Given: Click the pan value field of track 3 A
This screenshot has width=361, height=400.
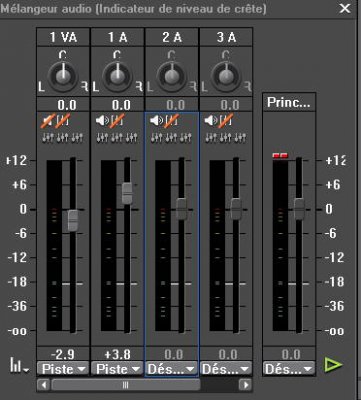Looking at the screenshot, I should pyautogui.click(x=226, y=105).
